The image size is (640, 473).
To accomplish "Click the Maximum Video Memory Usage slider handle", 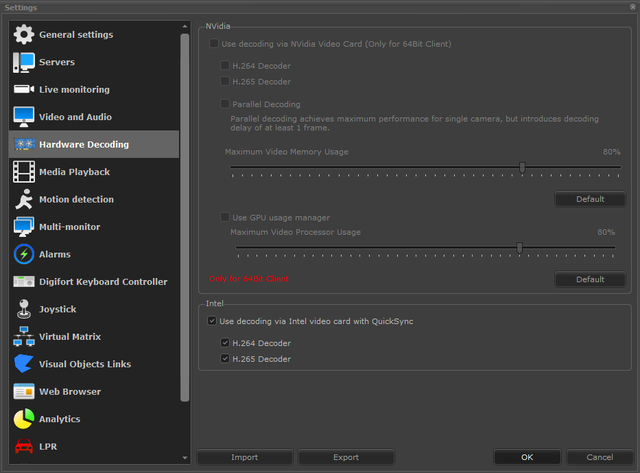I will tap(522, 167).
